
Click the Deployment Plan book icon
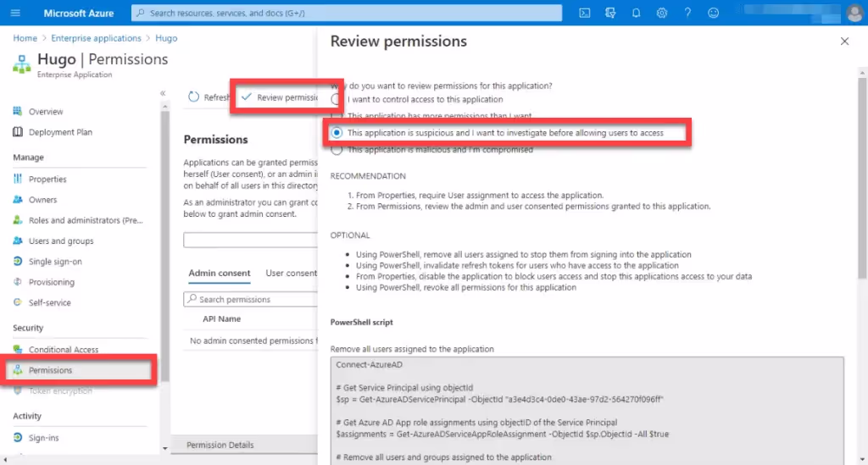(x=18, y=131)
